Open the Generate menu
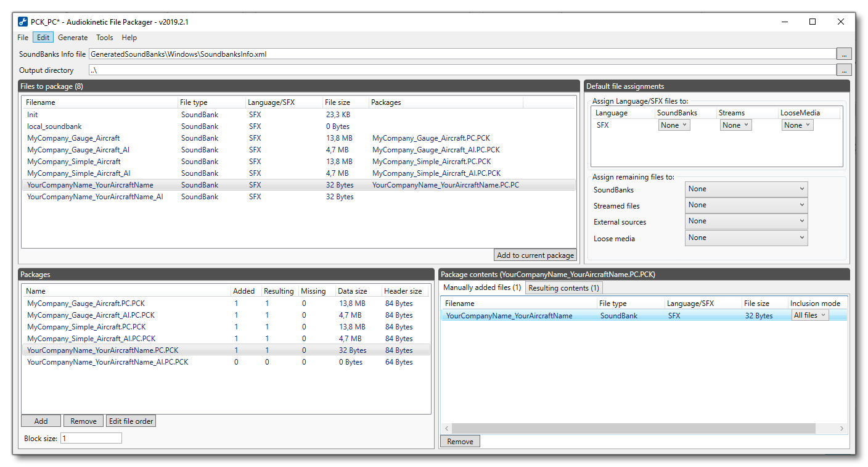The image size is (868, 467). [73, 37]
